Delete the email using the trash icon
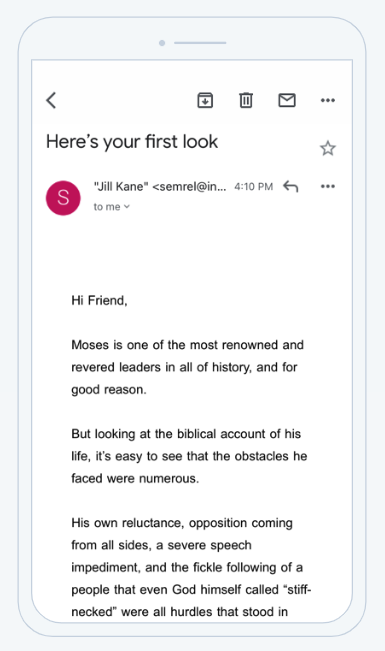Viewport: 385px width, 651px height. 246,100
